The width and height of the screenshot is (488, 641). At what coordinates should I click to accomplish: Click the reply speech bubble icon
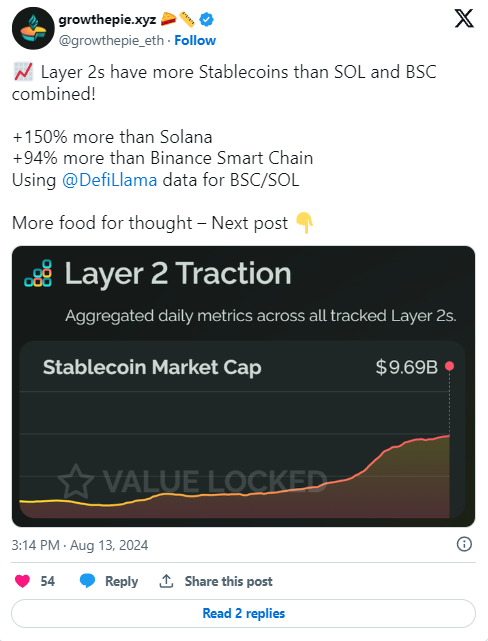[87, 581]
